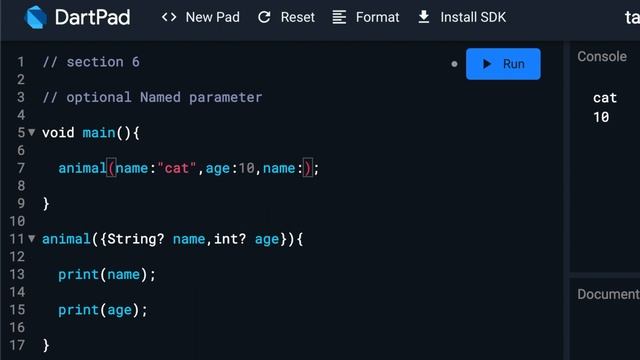The height and width of the screenshot is (360, 640).
Task: Click the DartPad logo icon
Action: (x=35, y=17)
